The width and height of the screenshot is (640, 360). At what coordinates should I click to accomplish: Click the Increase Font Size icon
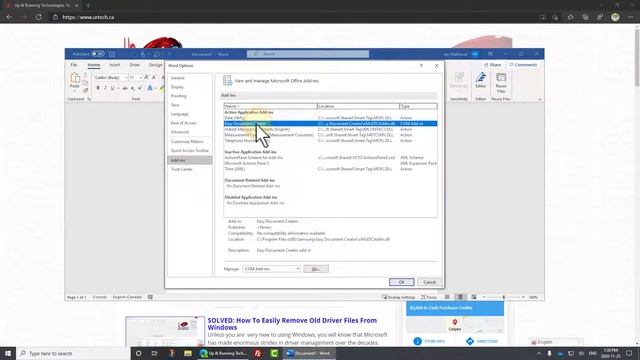point(146,77)
